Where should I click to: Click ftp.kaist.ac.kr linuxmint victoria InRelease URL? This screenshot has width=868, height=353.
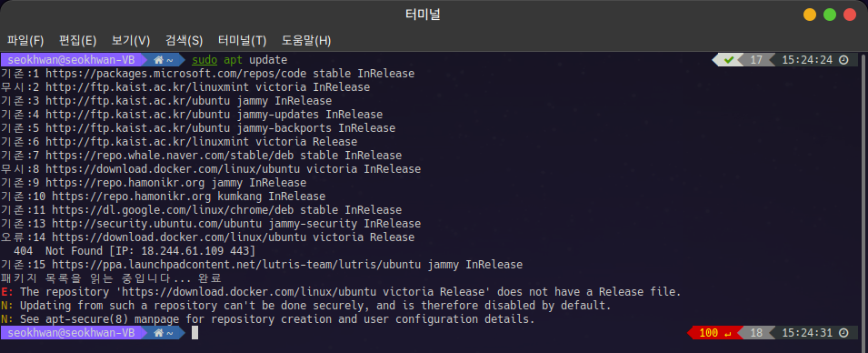(x=207, y=87)
